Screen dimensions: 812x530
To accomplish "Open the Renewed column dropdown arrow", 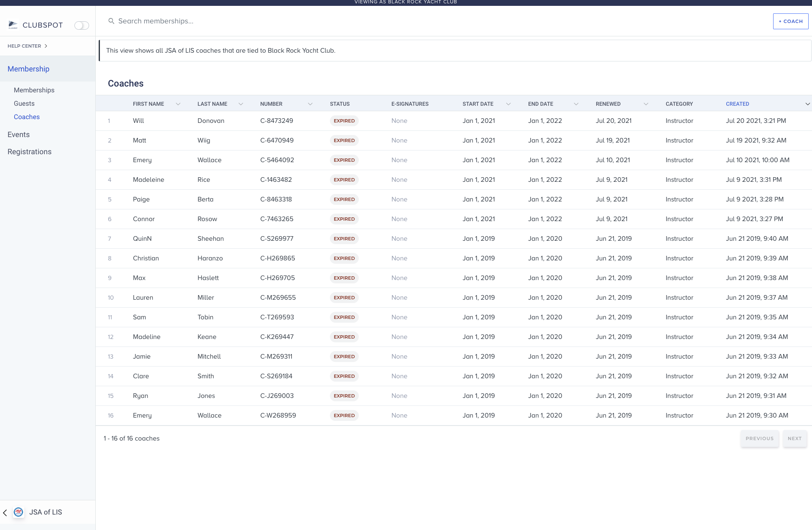I will click(646, 104).
